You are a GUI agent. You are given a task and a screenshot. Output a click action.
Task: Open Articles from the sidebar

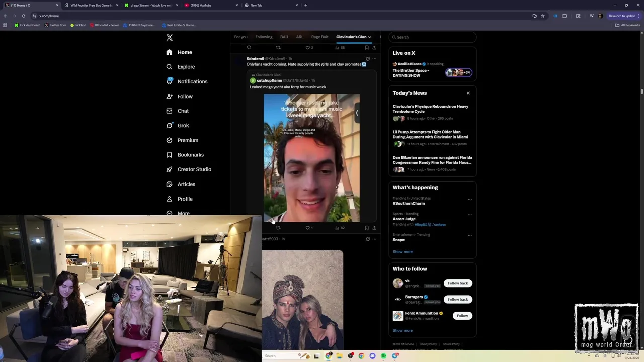click(x=180, y=184)
